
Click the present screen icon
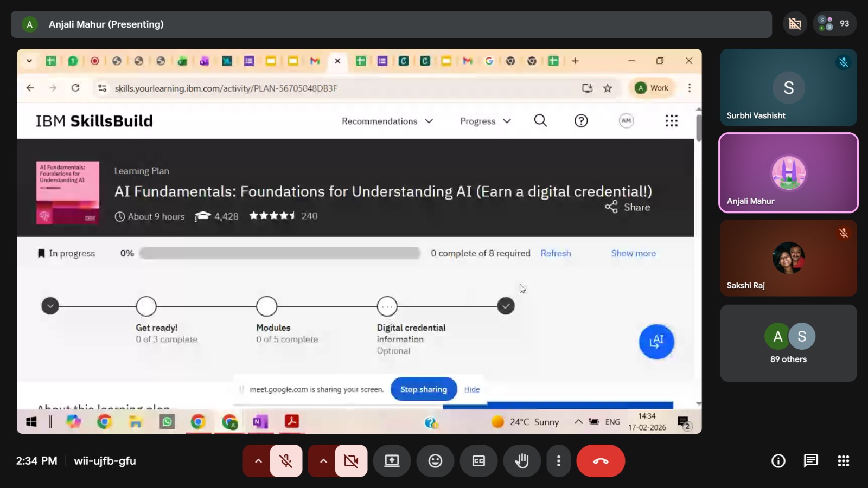pyautogui.click(x=392, y=461)
